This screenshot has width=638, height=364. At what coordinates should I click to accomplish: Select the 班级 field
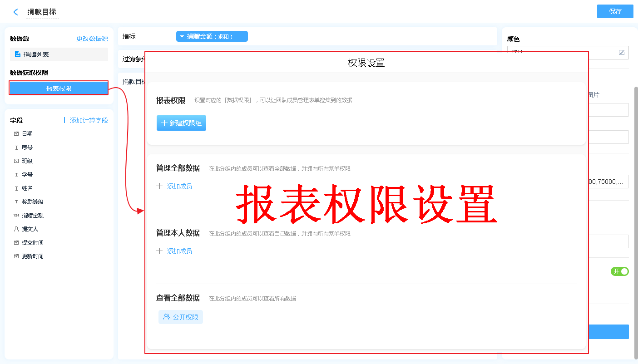[27, 161]
